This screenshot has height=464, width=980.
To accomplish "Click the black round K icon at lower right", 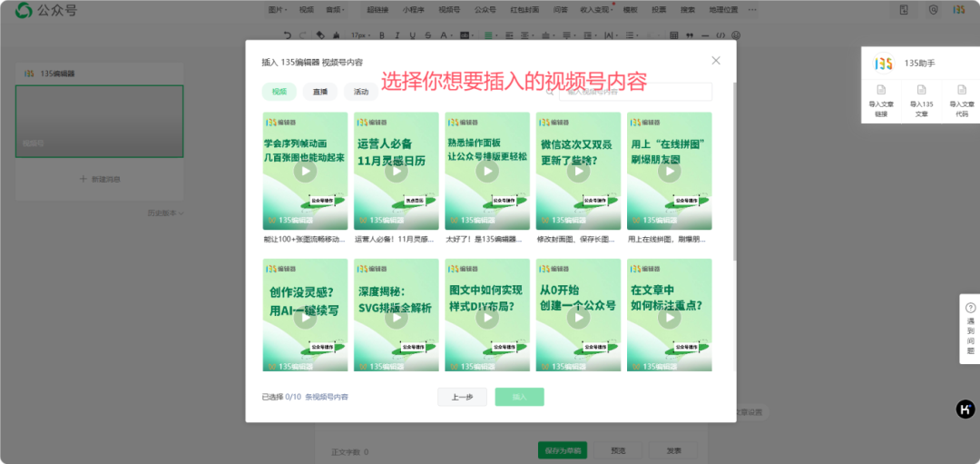I will (x=965, y=410).
